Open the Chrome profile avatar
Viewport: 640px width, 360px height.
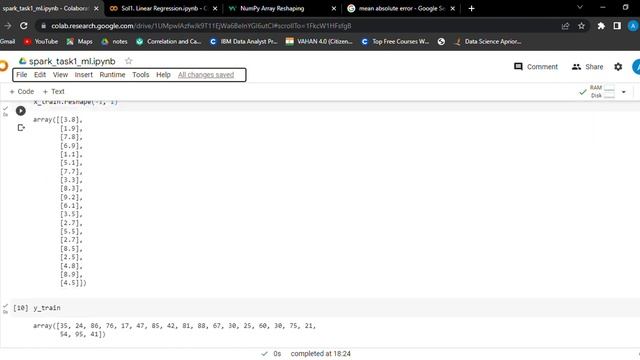pos(633,26)
